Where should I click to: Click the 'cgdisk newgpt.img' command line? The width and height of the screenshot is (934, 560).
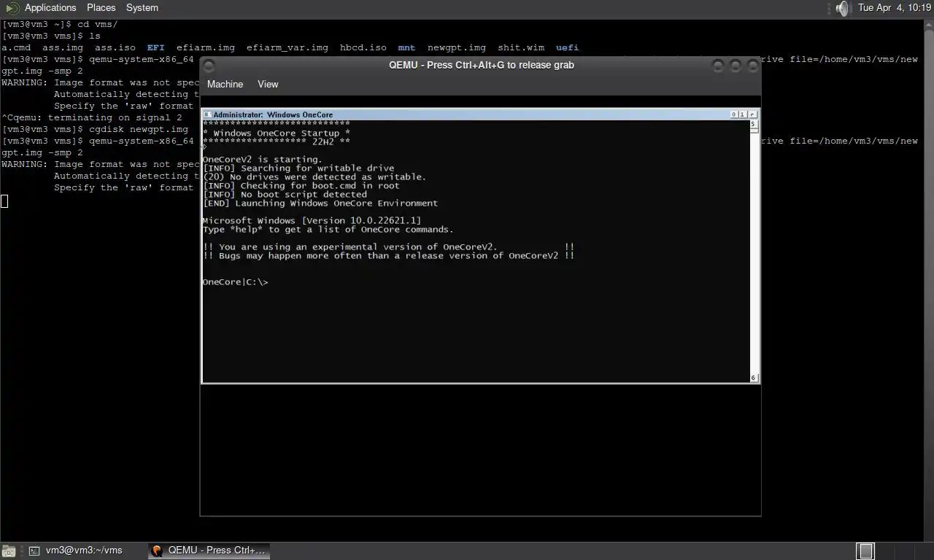(139, 129)
